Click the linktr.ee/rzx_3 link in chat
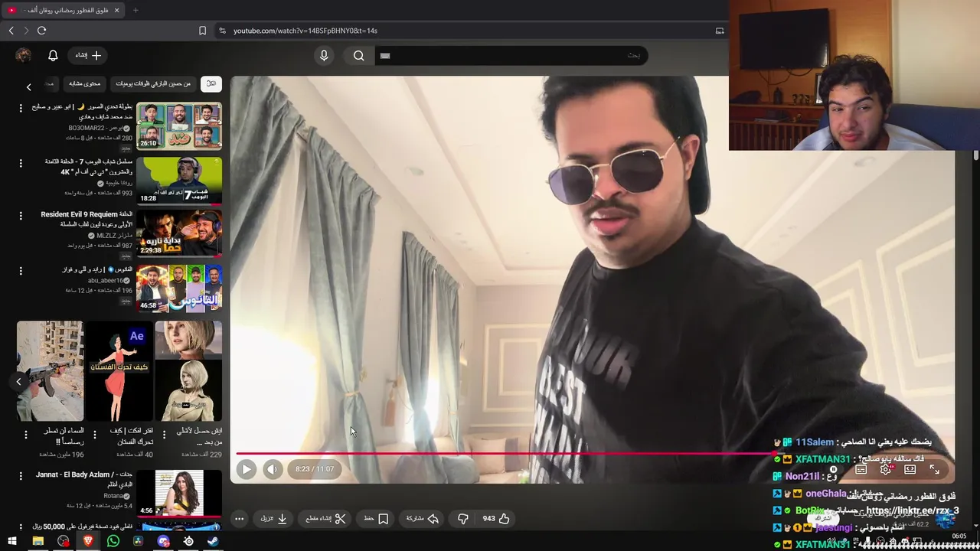980x551 pixels. coord(911,510)
